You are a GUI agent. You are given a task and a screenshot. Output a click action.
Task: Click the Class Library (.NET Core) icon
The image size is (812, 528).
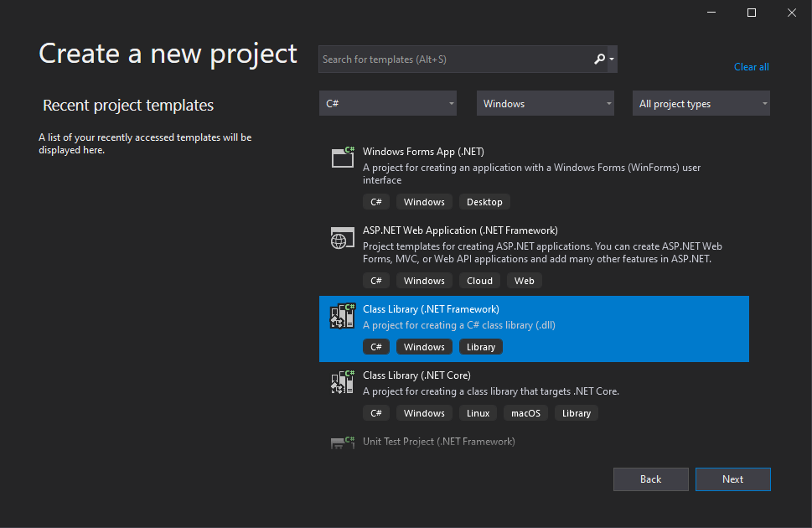343,381
